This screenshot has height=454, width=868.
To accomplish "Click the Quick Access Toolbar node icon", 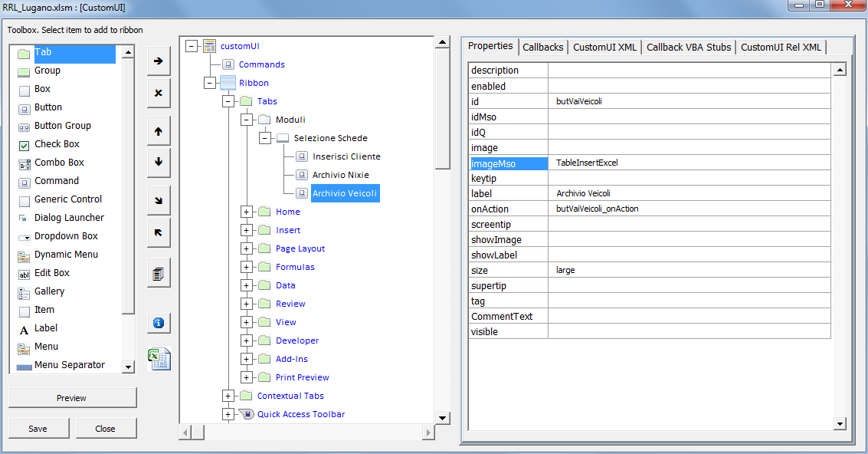I will tap(247, 413).
